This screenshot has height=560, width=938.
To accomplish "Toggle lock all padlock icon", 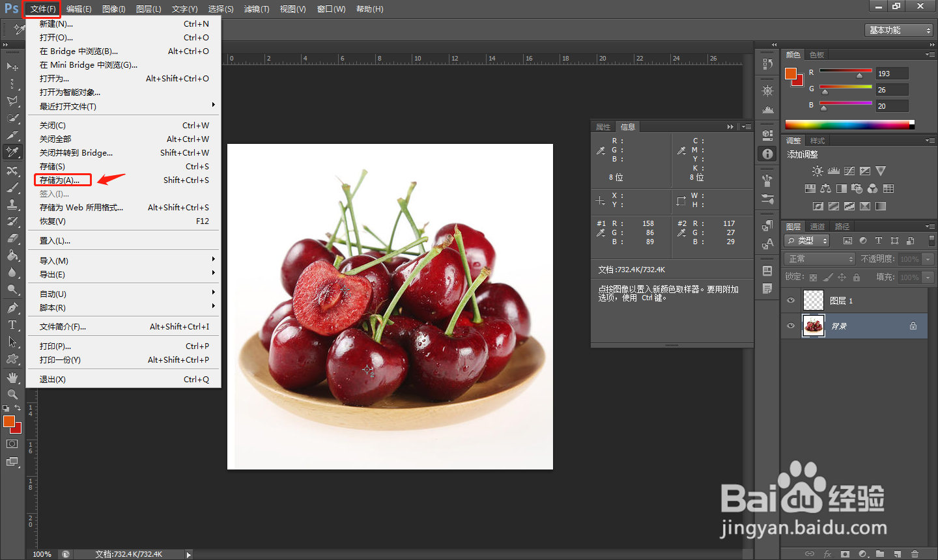I will pyautogui.click(x=857, y=277).
